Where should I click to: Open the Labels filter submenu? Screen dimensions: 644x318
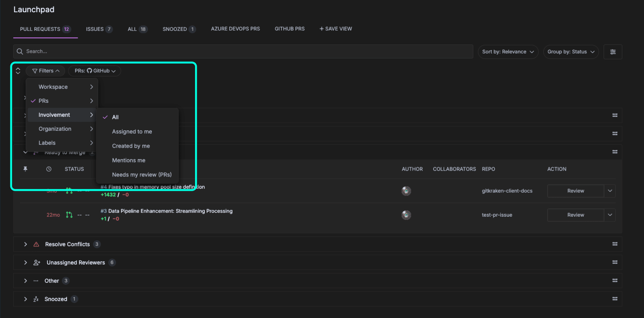point(62,143)
